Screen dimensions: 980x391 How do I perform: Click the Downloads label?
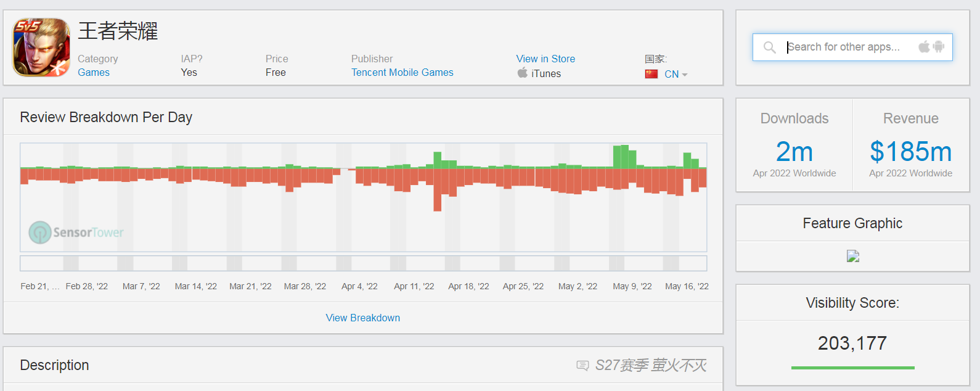point(794,118)
